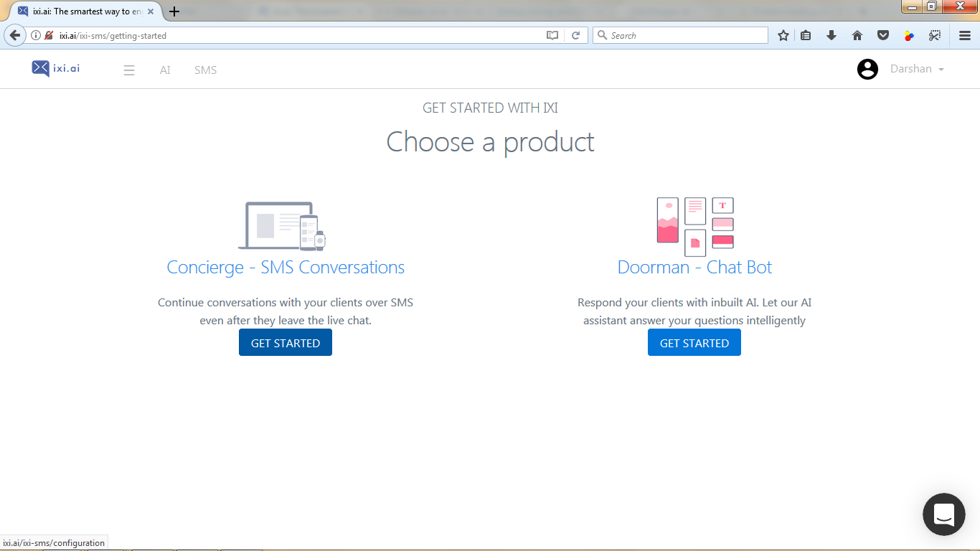Show site information for ixi.ai
The image size is (980, 551).
pyautogui.click(x=35, y=35)
